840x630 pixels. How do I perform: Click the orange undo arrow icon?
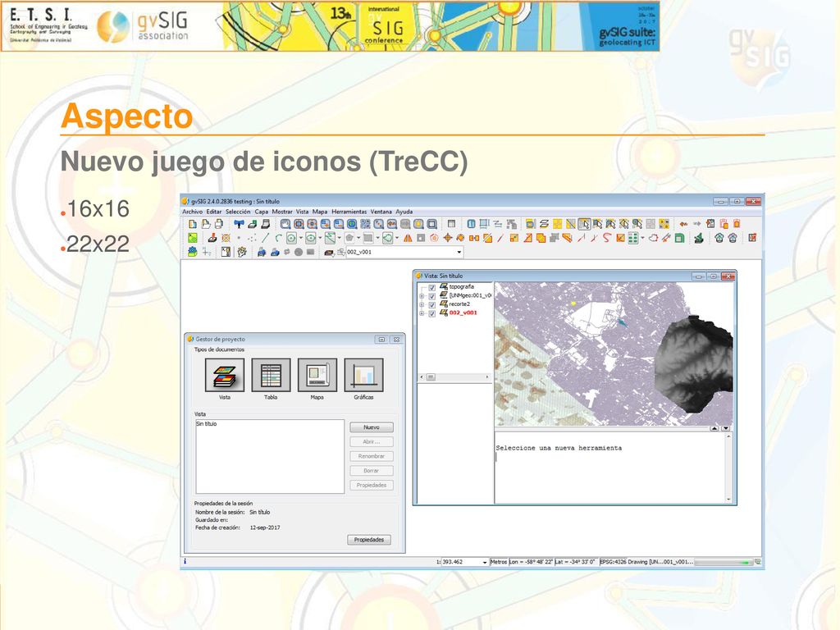tap(683, 224)
